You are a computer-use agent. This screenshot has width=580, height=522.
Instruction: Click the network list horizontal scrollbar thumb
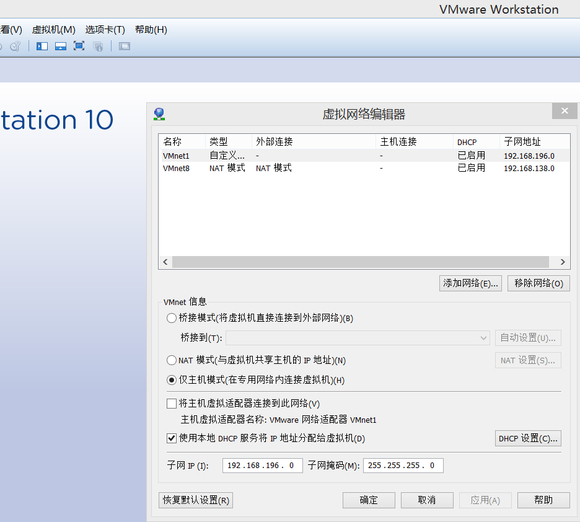(x=361, y=262)
